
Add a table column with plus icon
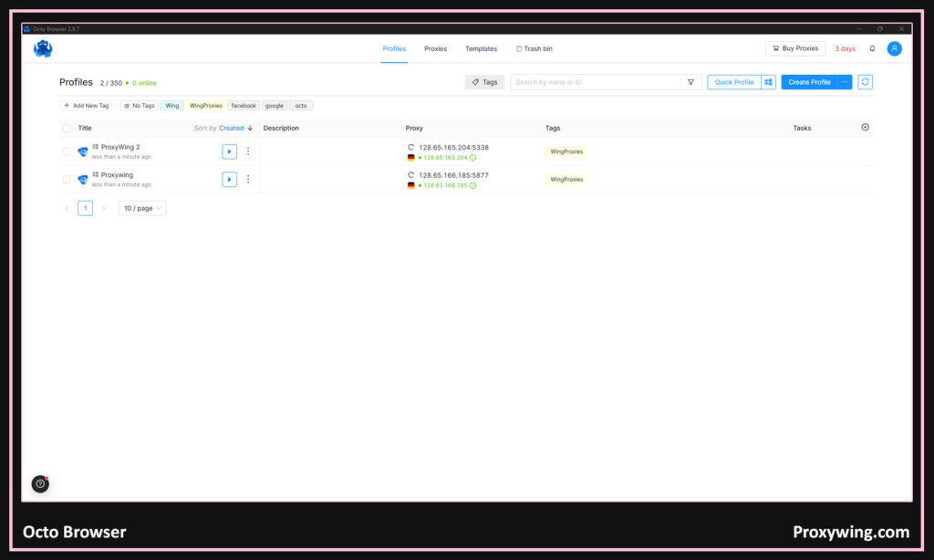pyautogui.click(x=865, y=128)
